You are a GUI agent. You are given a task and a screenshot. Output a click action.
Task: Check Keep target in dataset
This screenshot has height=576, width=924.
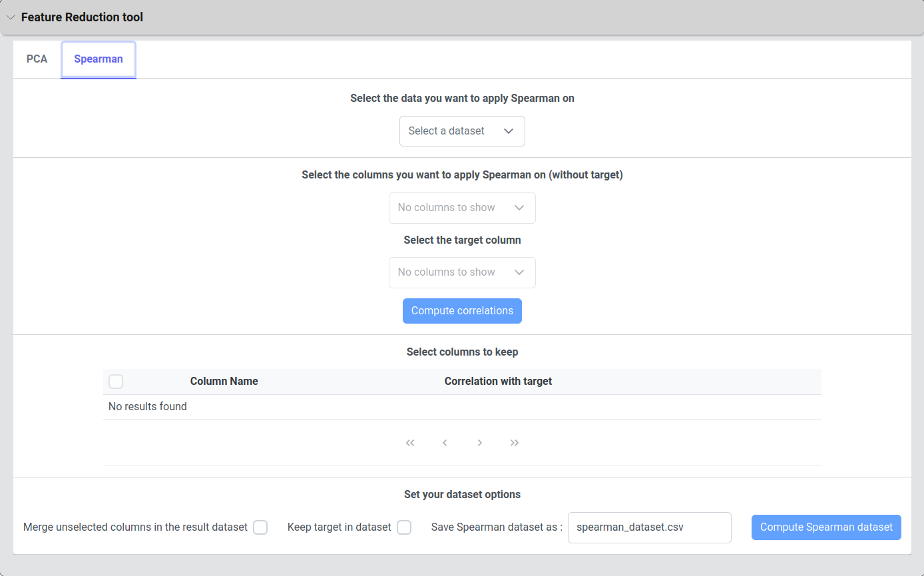coord(404,527)
